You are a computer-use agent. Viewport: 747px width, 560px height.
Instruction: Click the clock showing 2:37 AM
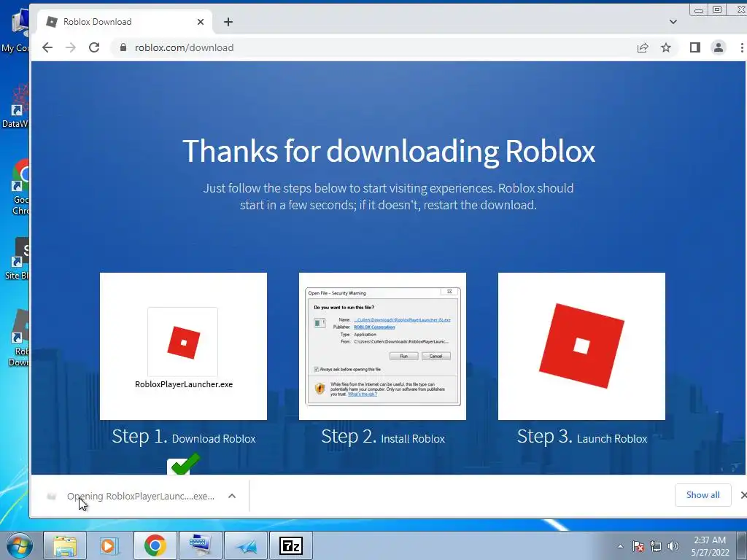point(710,546)
